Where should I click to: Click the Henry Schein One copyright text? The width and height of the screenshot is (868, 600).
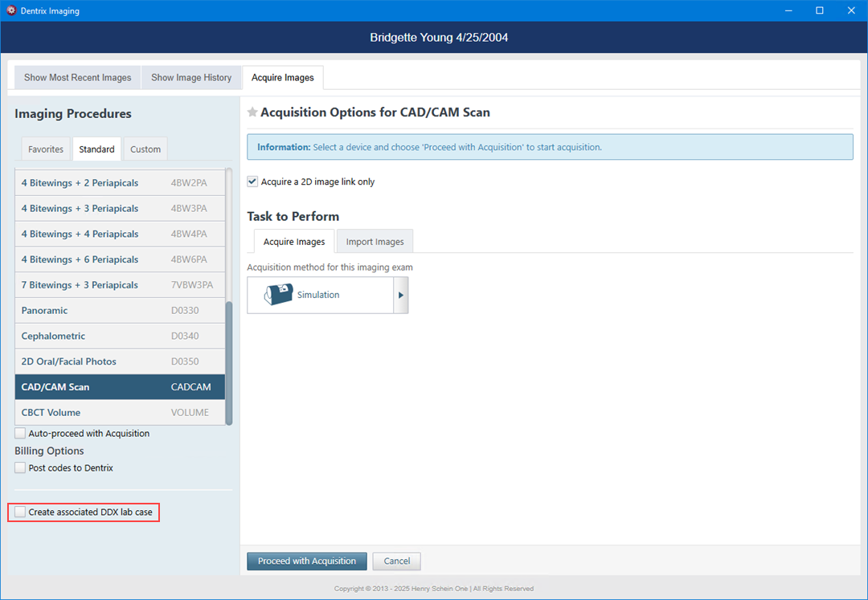pos(434,589)
